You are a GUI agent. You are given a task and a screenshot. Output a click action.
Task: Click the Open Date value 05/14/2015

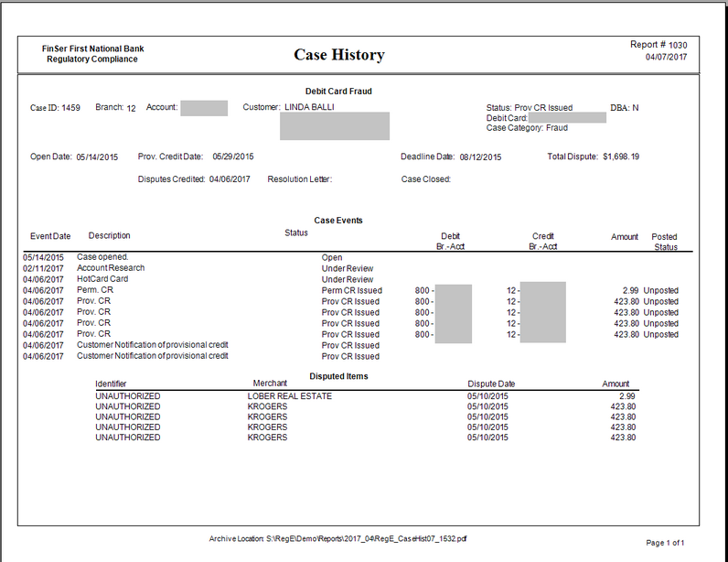[97, 157]
